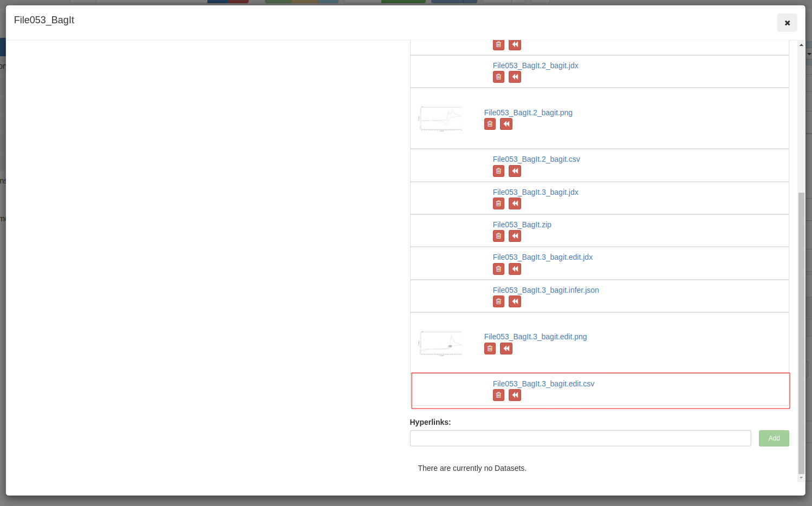Image resolution: width=812 pixels, height=506 pixels.
Task: Focus the Hyperlinks input field
Action: coord(580,438)
